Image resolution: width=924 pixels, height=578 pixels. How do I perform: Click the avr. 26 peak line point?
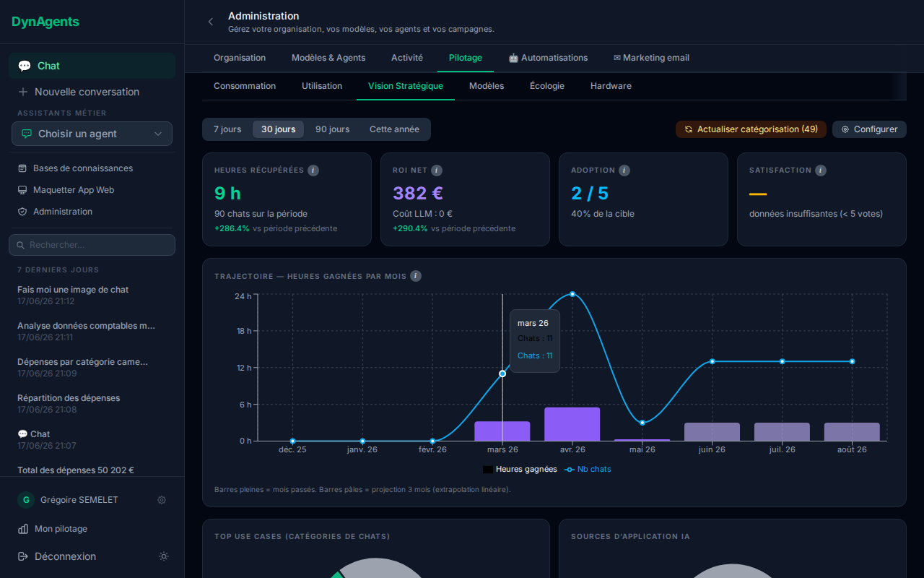pyautogui.click(x=572, y=294)
